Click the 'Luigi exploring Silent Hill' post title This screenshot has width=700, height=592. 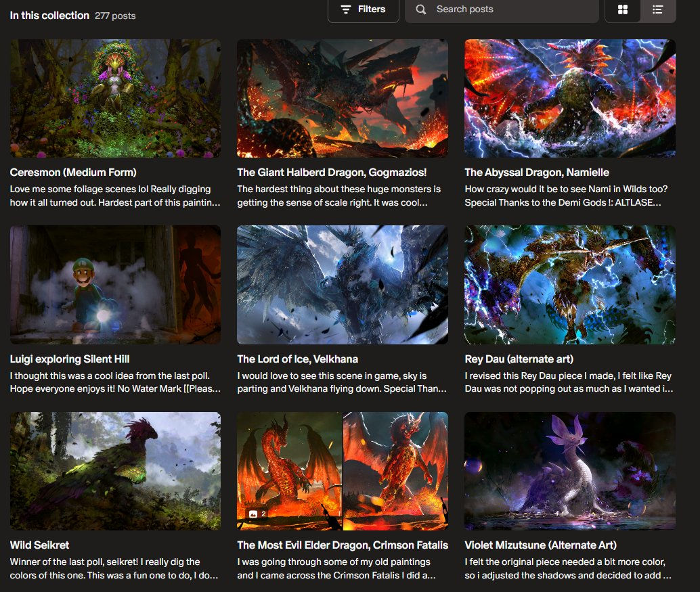pyautogui.click(x=70, y=359)
